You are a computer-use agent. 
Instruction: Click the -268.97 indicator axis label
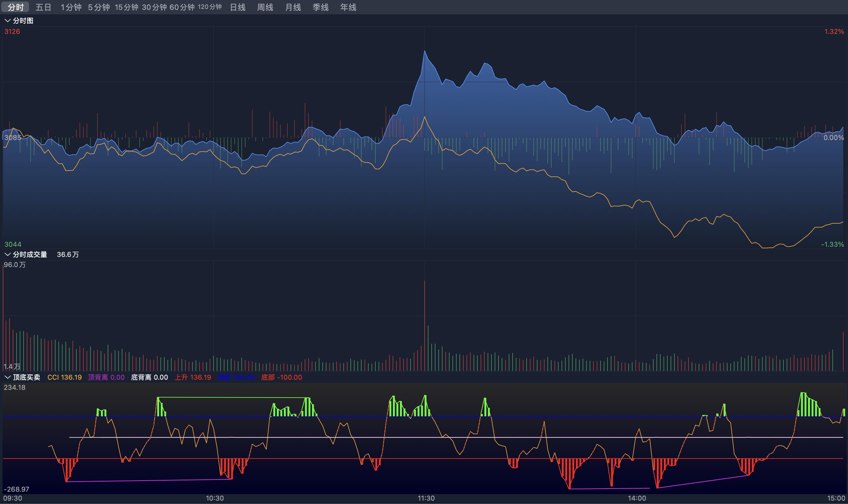click(16, 489)
